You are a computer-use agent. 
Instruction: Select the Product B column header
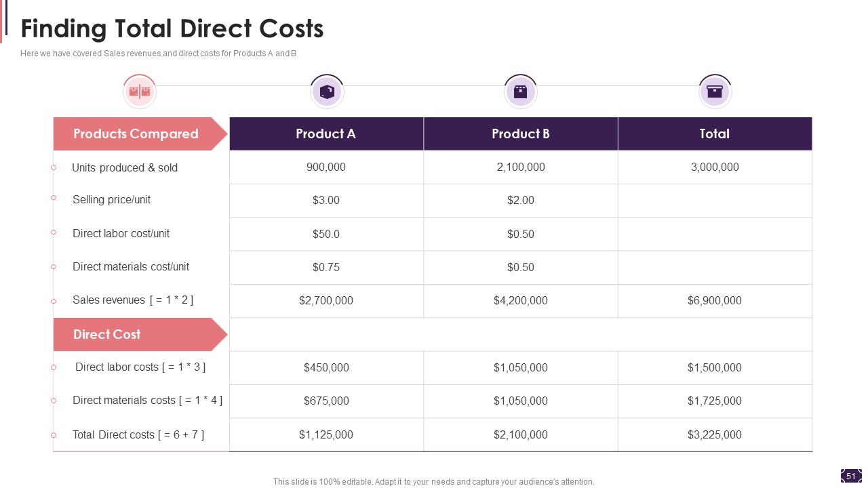click(521, 134)
